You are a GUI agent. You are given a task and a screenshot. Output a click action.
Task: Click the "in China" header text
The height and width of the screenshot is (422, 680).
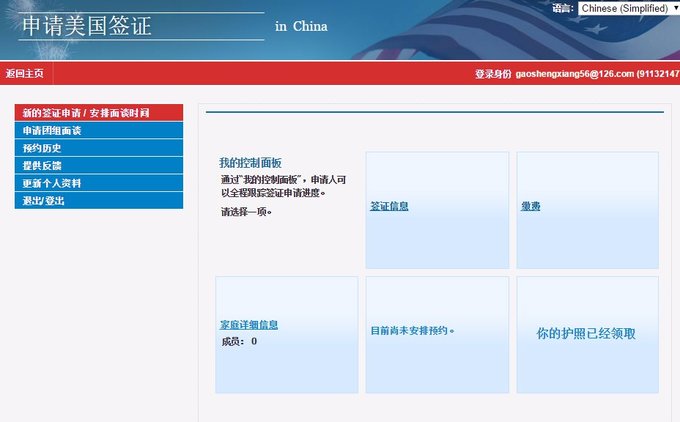(301, 26)
